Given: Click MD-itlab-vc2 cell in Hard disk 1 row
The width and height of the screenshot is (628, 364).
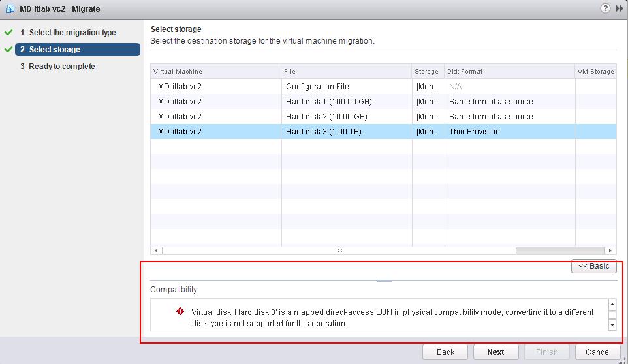Looking at the screenshot, I should pyautogui.click(x=216, y=102).
